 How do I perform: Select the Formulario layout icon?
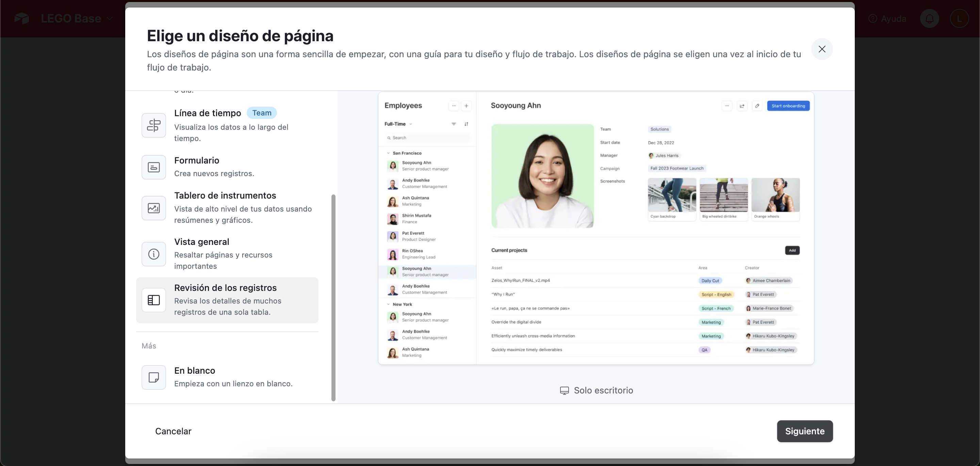(154, 167)
